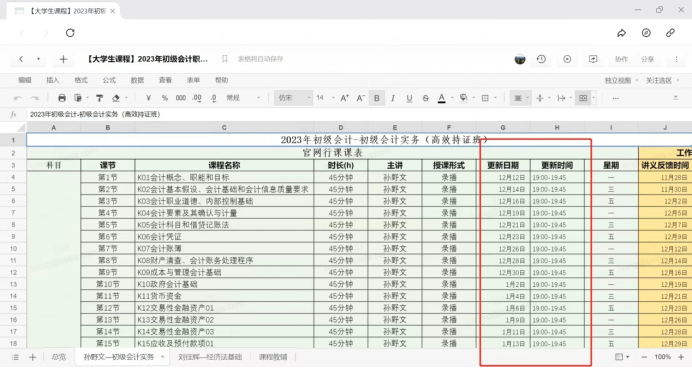Open the 独立视图 dropdown
This screenshot has height=368, width=692.
coord(621,80)
